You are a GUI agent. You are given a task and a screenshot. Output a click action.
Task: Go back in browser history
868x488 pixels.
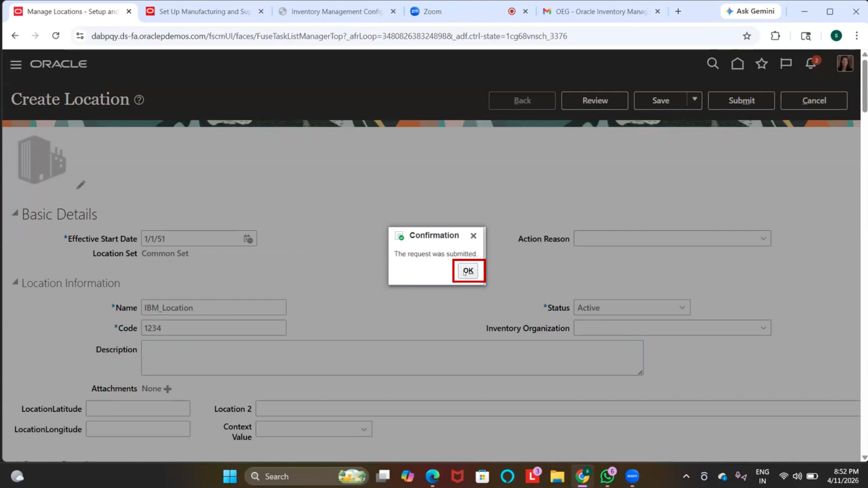coord(15,36)
